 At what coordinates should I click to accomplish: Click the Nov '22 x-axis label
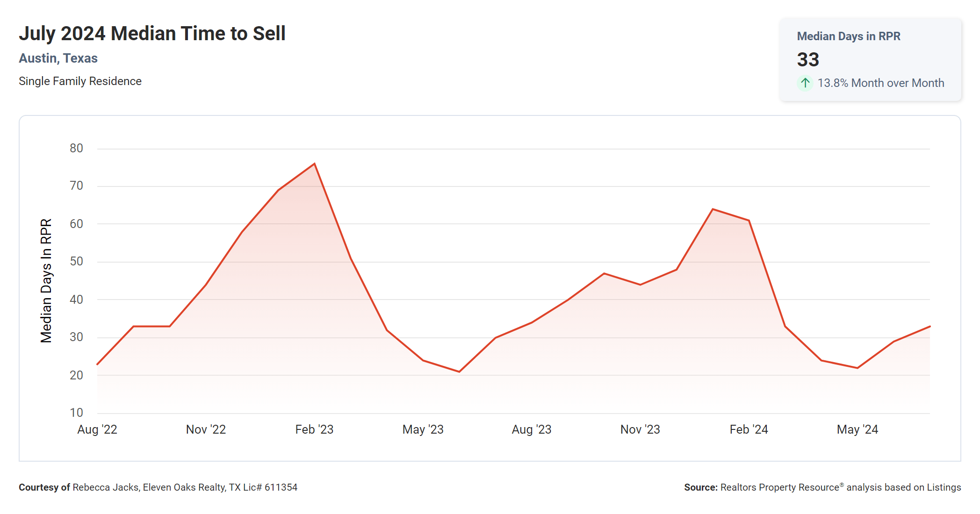click(206, 429)
